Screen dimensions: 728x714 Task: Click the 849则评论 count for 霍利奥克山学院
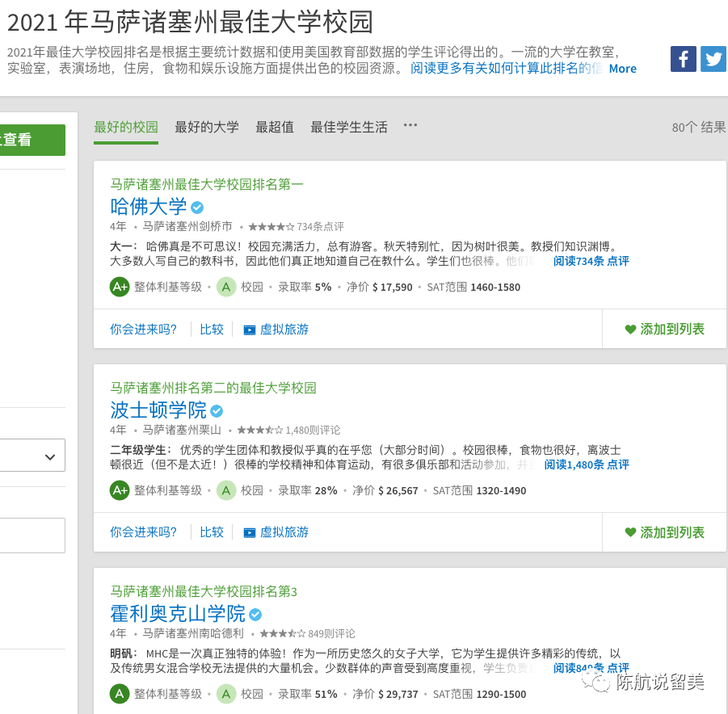[x=331, y=634]
